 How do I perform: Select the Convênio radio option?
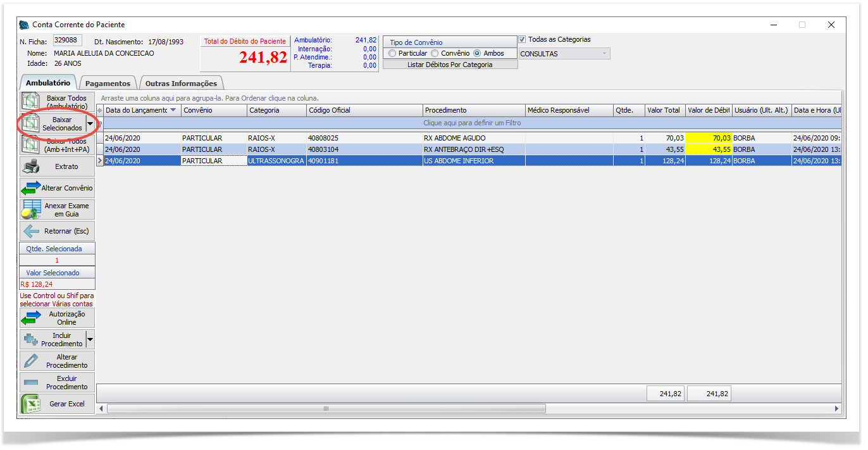(x=435, y=54)
